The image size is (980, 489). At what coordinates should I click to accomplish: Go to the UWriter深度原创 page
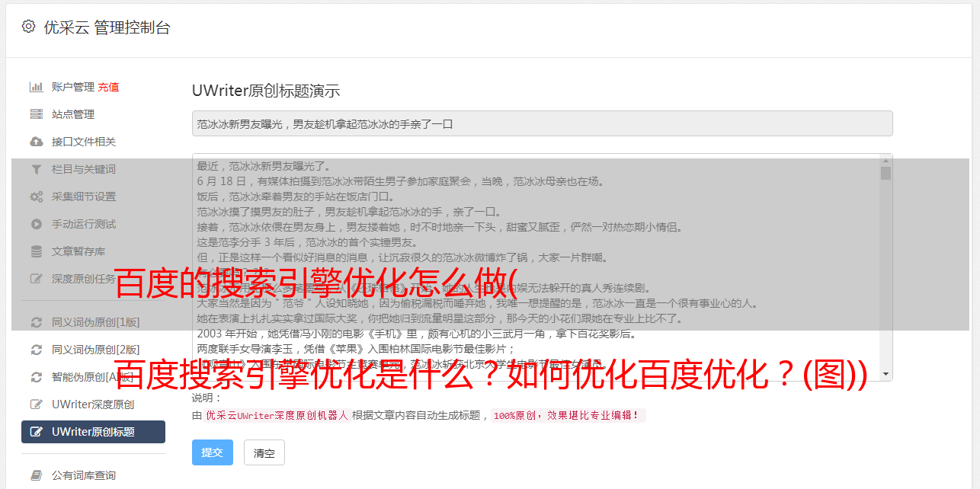coord(93,404)
